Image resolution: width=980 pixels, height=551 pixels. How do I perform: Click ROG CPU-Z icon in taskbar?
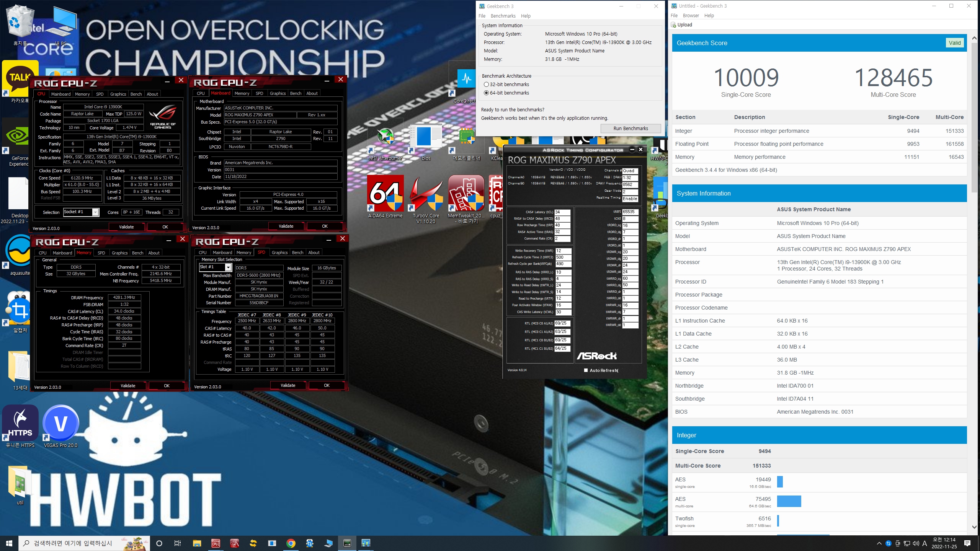[216, 543]
